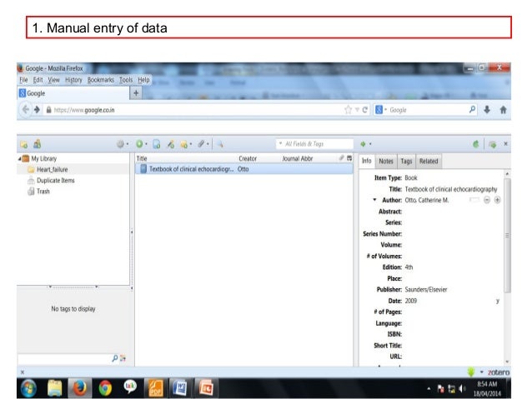
Task: Click the New Note icon
Action: point(184,144)
